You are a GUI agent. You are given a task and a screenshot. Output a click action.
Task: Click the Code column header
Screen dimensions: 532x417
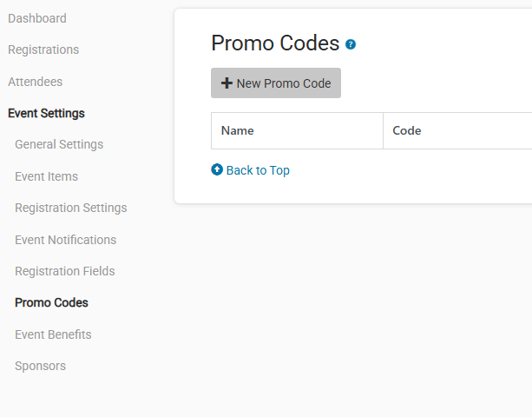tap(407, 131)
